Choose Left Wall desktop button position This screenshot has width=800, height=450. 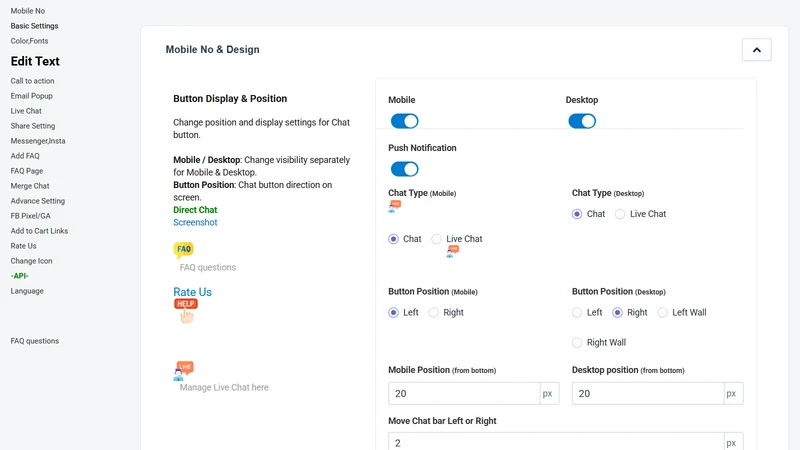(x=662, y=312)
